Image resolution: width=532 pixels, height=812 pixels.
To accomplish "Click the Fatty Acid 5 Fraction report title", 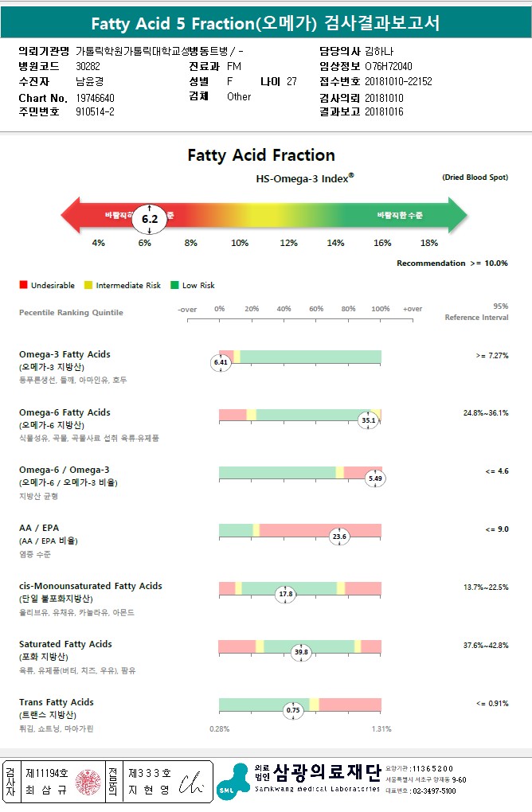I will tap(265, 22).
